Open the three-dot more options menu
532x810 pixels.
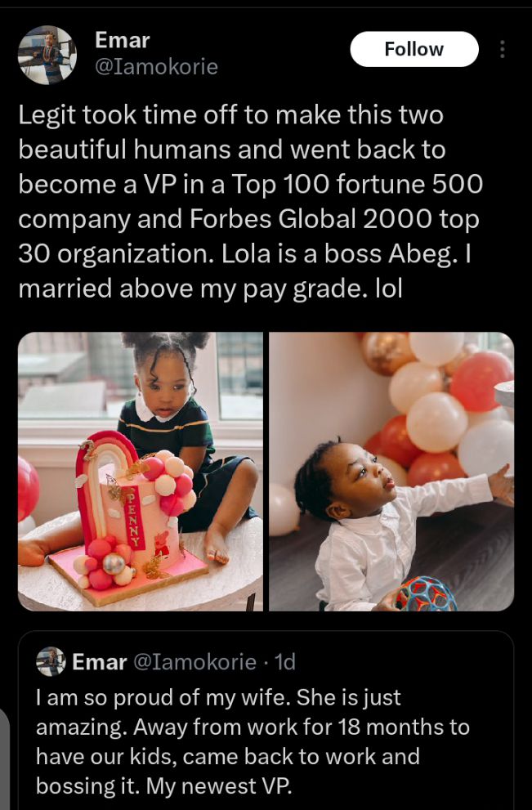click(501, 49)
